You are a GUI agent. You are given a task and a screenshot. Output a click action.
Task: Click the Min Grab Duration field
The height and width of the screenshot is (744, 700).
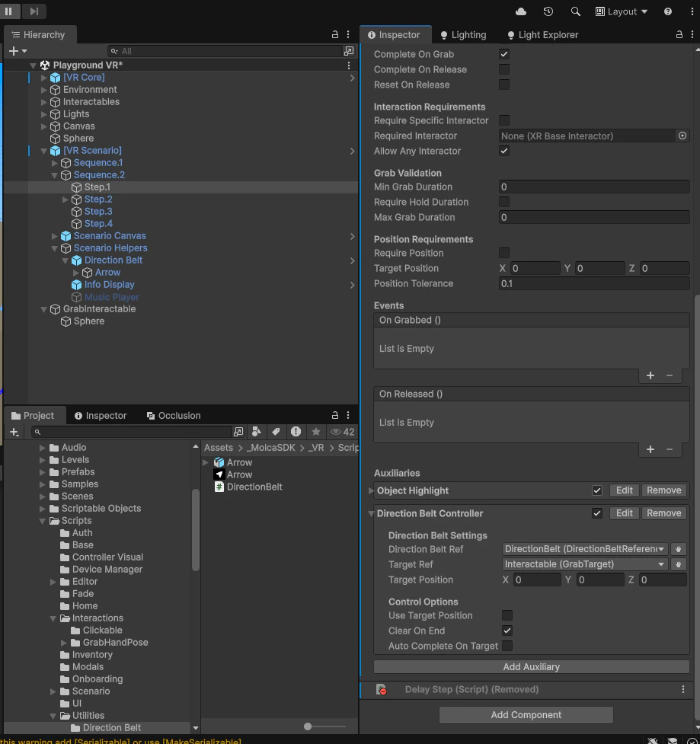click(x=593, y=187)
